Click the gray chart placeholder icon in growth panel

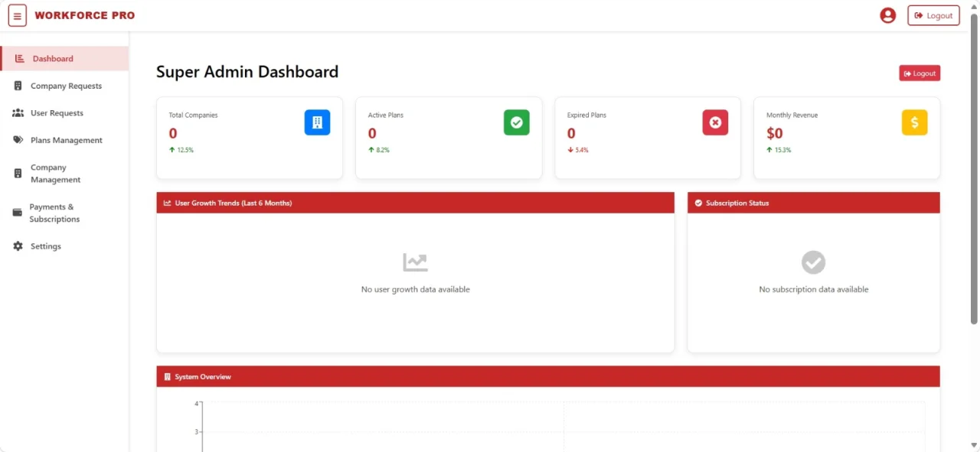(x=416, y=262)
